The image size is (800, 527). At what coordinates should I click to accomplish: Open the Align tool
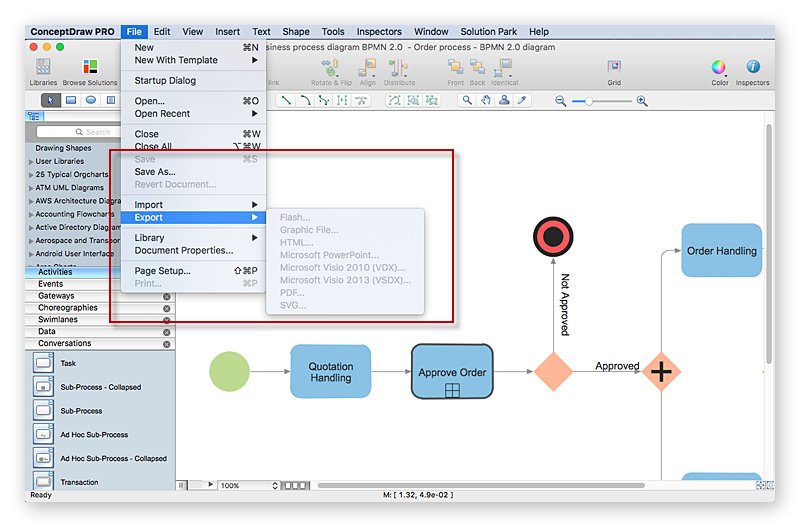[367, 67]
